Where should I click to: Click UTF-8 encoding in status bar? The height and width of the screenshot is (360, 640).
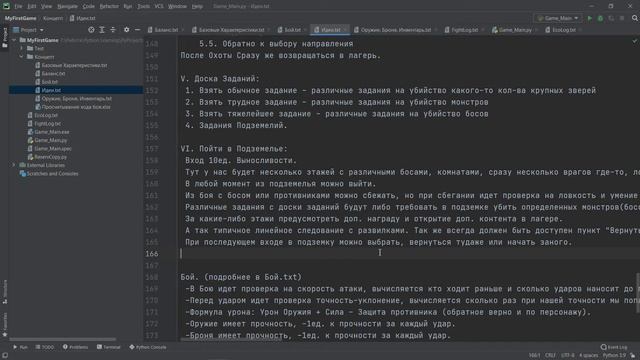pos(567,356)
